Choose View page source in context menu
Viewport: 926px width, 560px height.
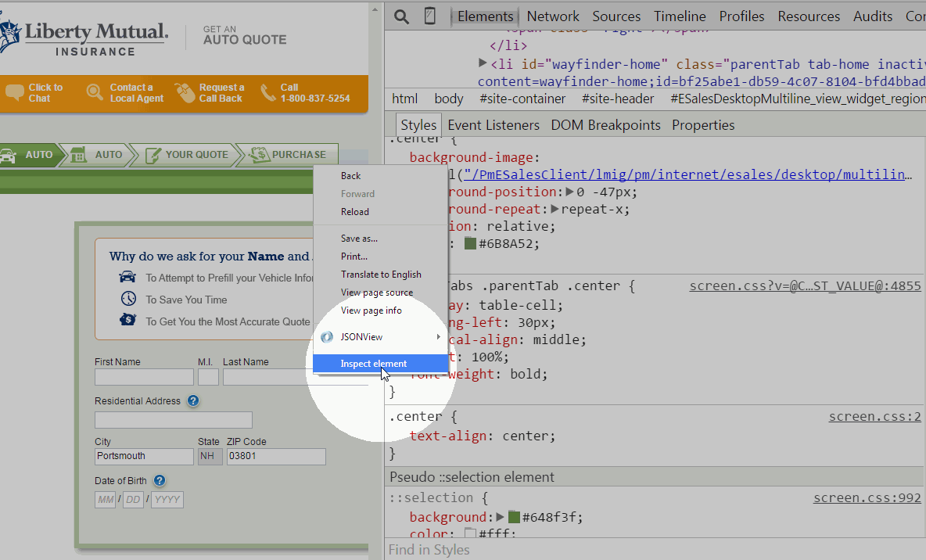click(x=381, y=293)
